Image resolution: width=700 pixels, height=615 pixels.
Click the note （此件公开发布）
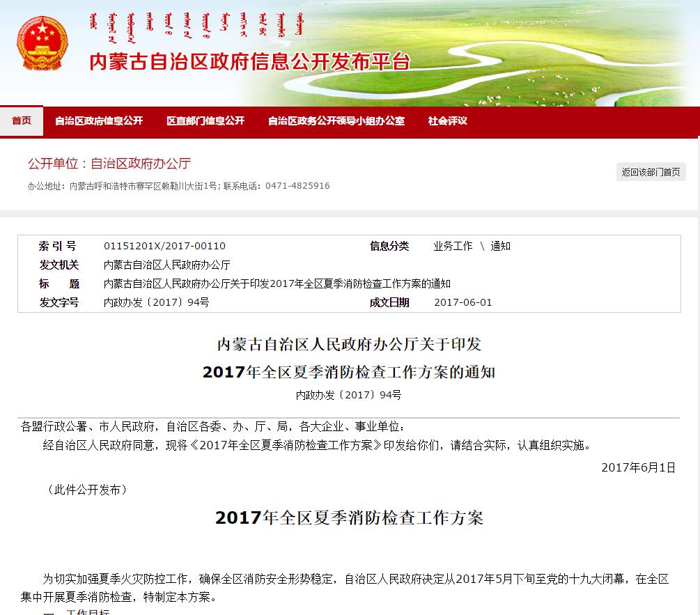click(88, 490)
